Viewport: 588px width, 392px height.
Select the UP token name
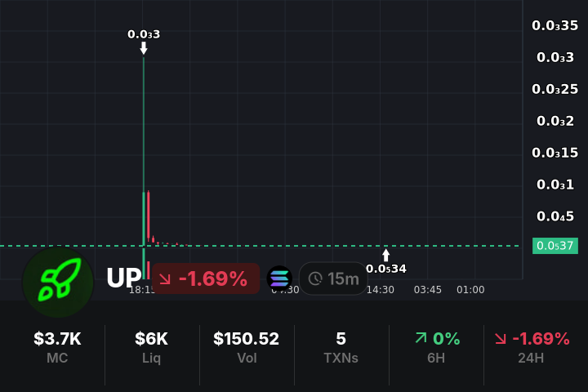123,278
